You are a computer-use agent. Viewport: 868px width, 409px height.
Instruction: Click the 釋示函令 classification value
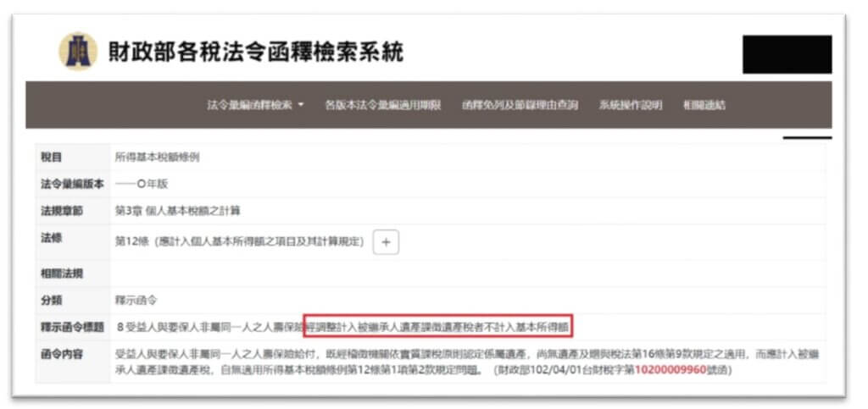click(x=136, y=300)
